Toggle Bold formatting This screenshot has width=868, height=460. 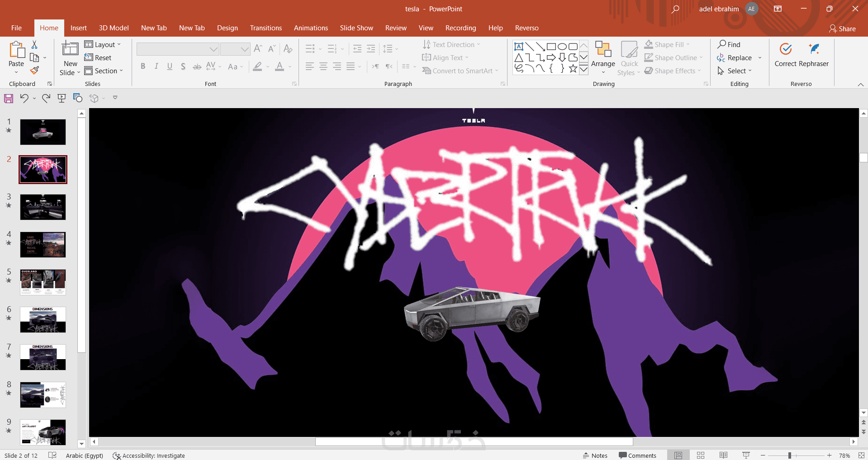pos(143,66)
